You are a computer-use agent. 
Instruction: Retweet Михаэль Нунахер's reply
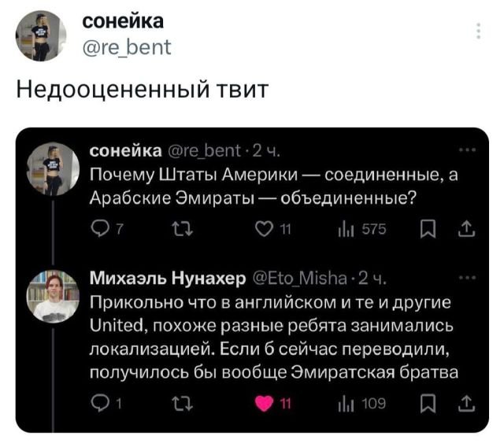pos(178,404)
